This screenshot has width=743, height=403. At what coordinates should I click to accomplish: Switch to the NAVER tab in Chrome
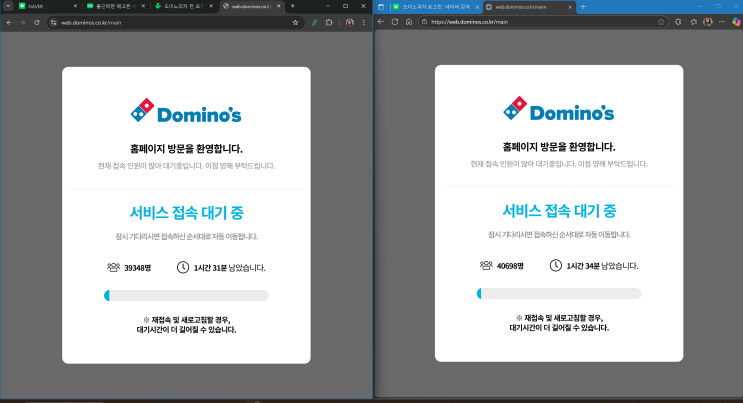click(46, 6)
